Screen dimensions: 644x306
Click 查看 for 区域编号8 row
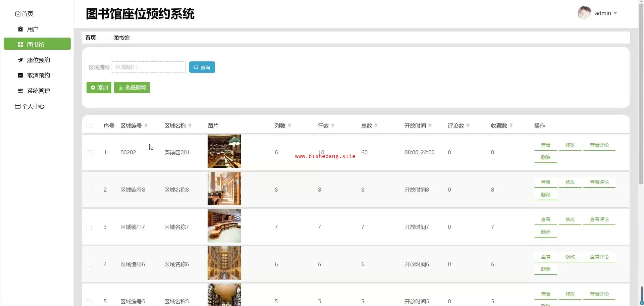(546, 183)
